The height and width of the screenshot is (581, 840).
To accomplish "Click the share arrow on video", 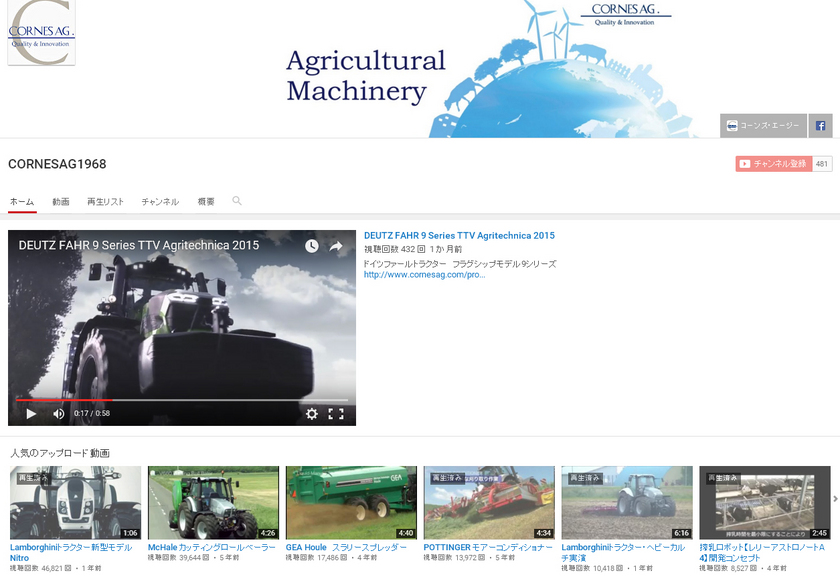I will pyautogui.click(x=336, y=246).
